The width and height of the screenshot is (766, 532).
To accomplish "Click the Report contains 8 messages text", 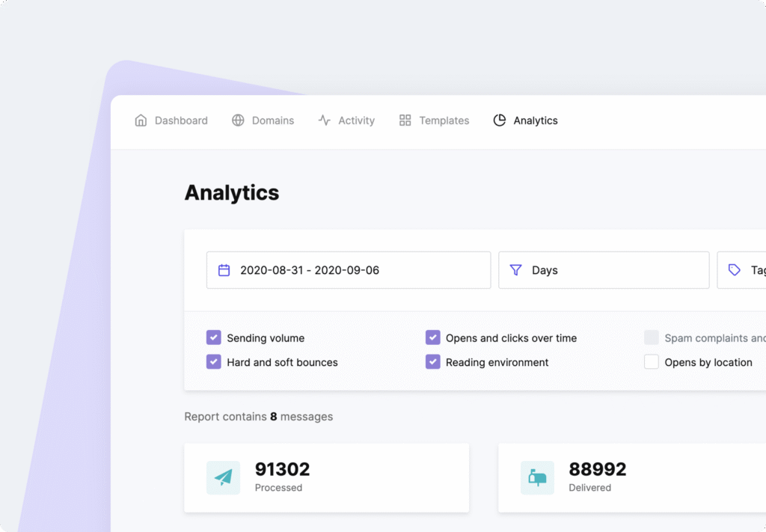I will tap(258, 417).
